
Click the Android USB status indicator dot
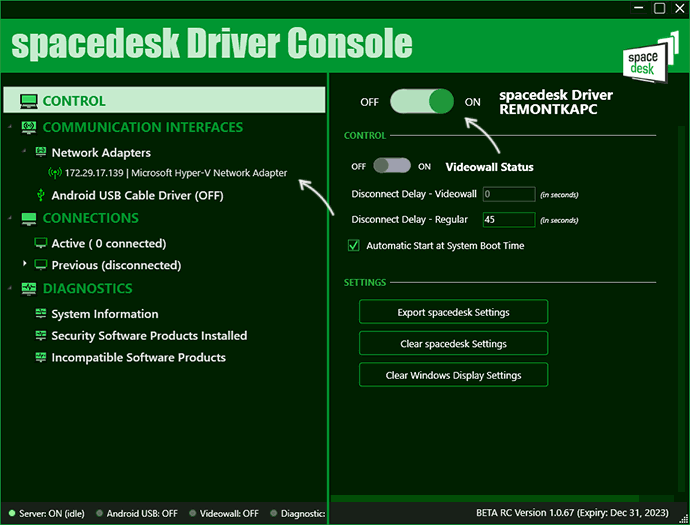click(x=99, y=513)
